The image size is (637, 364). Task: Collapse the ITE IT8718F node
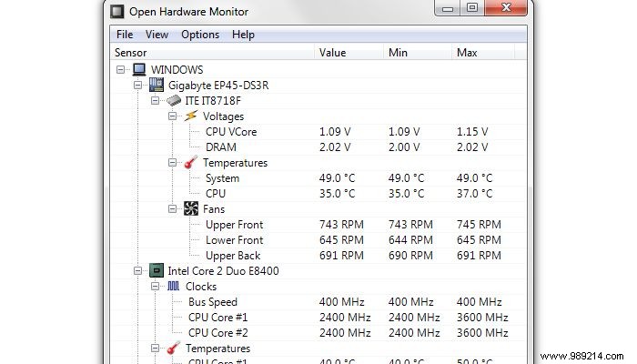pyautogui.click(x=155, y=100)
